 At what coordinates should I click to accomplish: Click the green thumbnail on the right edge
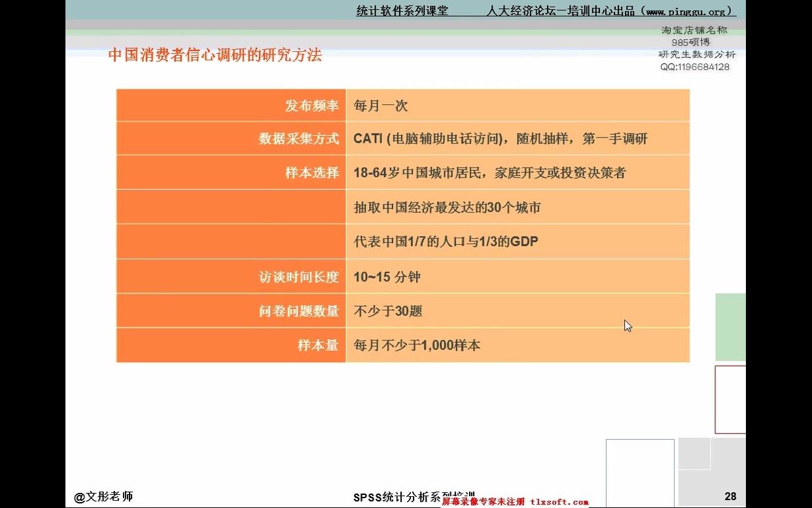pyautogui.click(x=732, y=325)
